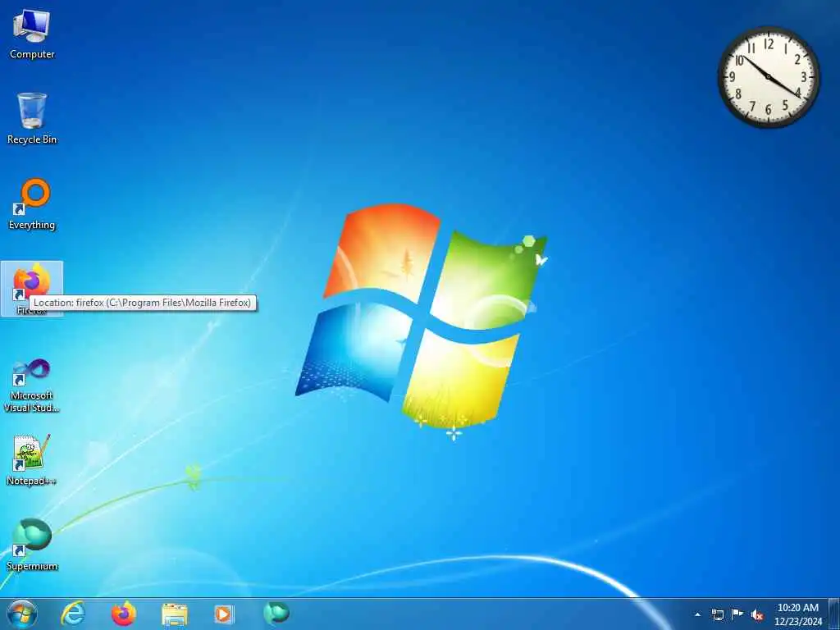Click the analog clock desktop gadget
This screenshot has height=630, width=840.
click(768, 77)
